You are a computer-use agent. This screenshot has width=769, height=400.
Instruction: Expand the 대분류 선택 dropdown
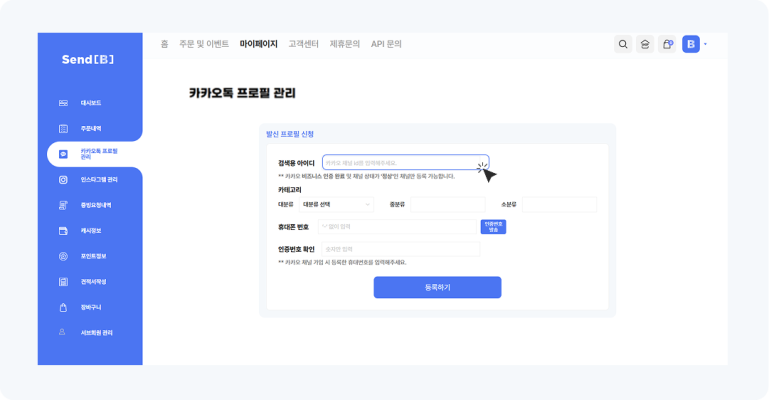tap(337, 204)
